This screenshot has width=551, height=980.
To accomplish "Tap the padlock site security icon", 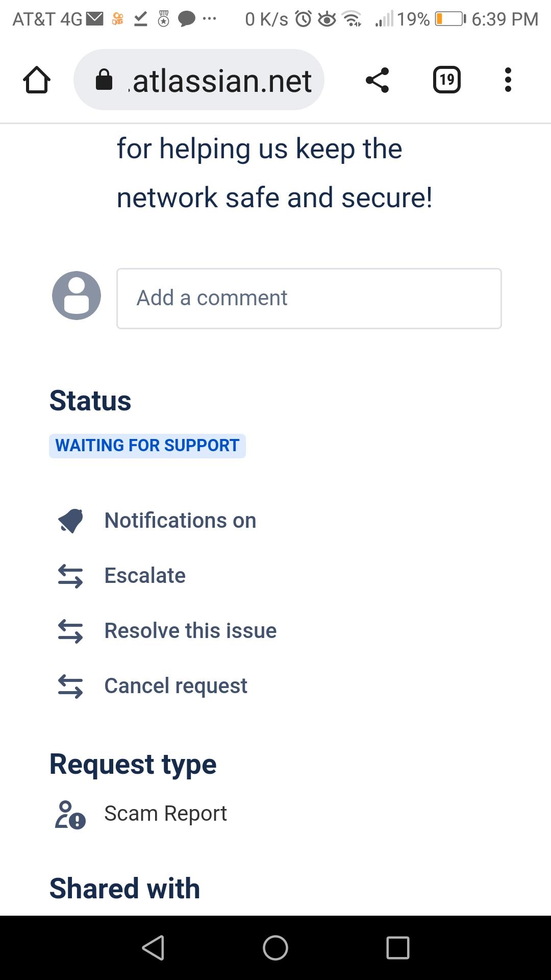I will [104, 80].
